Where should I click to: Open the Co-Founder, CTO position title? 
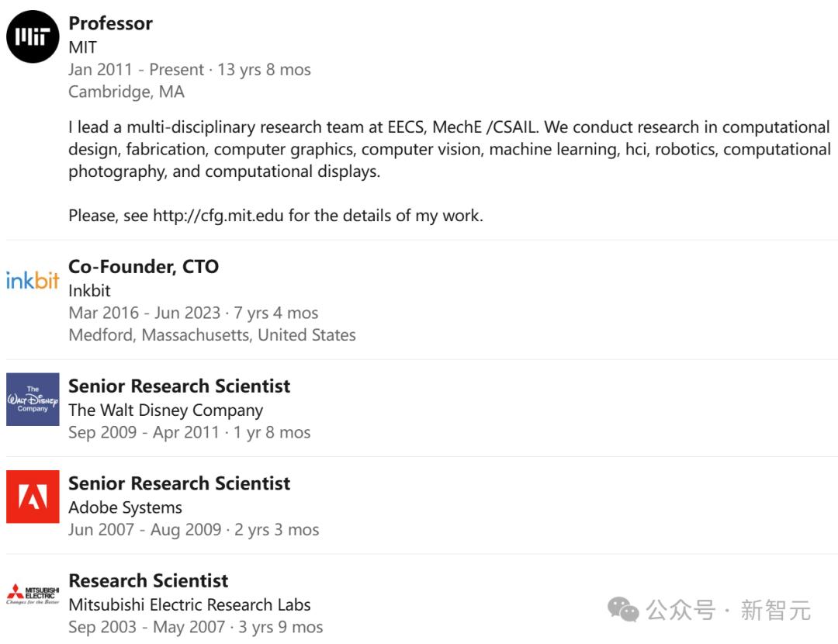click(144, 266)
